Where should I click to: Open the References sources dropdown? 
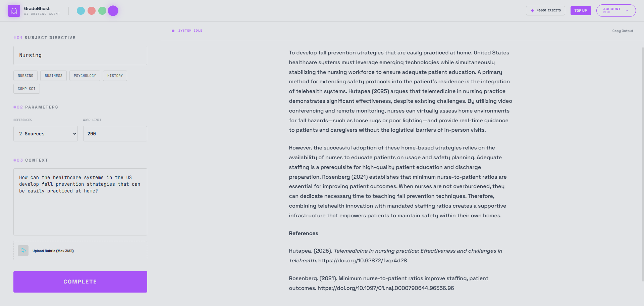46,134
